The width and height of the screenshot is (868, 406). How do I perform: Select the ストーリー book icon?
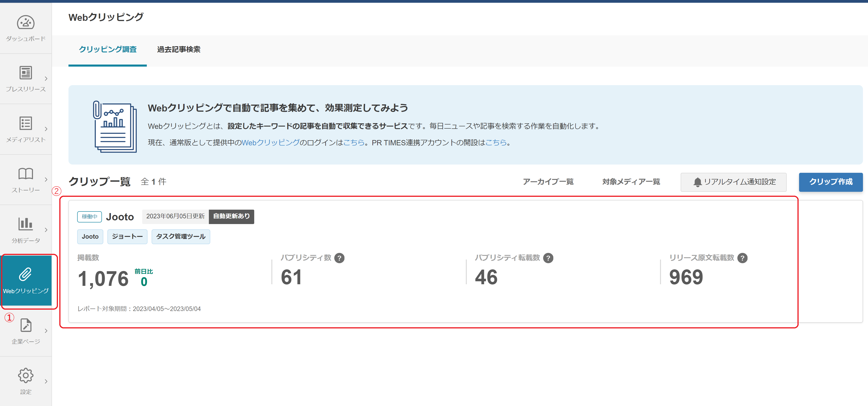tap(26, 174)
